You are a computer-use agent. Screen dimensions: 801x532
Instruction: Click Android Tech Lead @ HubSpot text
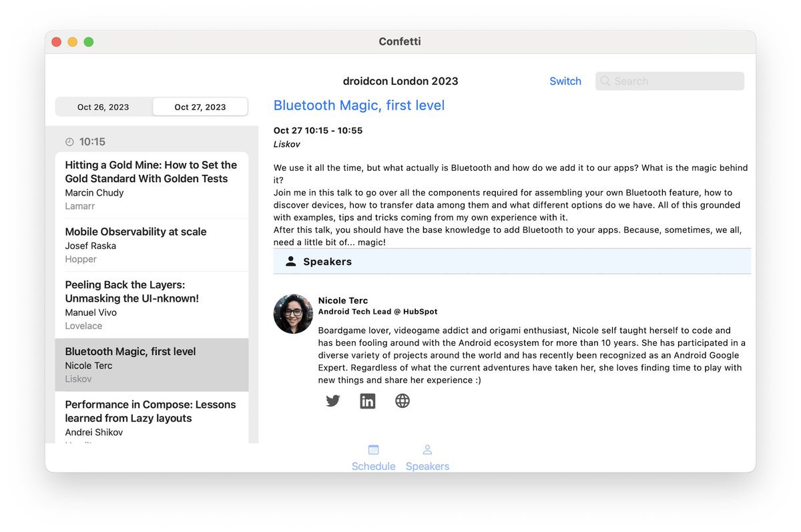(378, 312)
